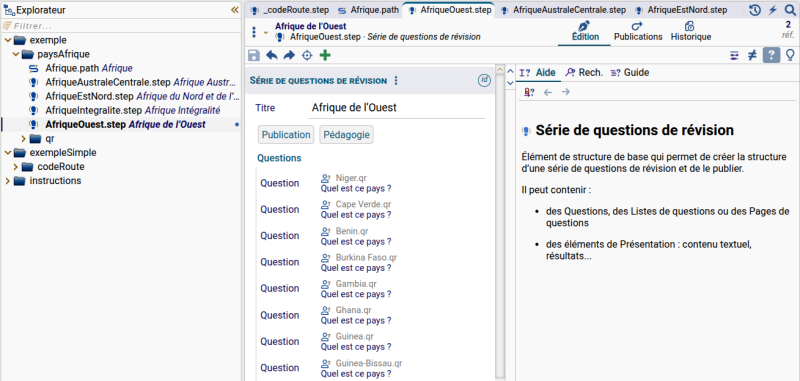800x381 pixels.
Task: Expand the instructions folder
Action: point(7,181)
